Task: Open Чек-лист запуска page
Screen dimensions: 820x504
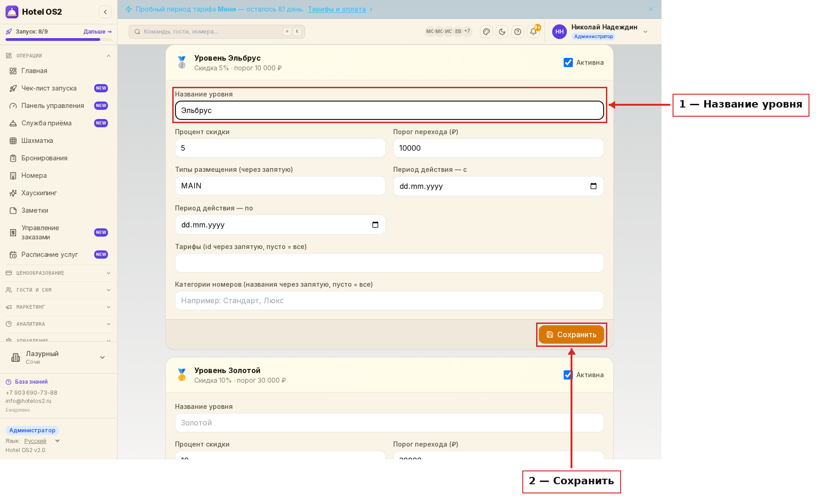Action: (x=59, y=88)
